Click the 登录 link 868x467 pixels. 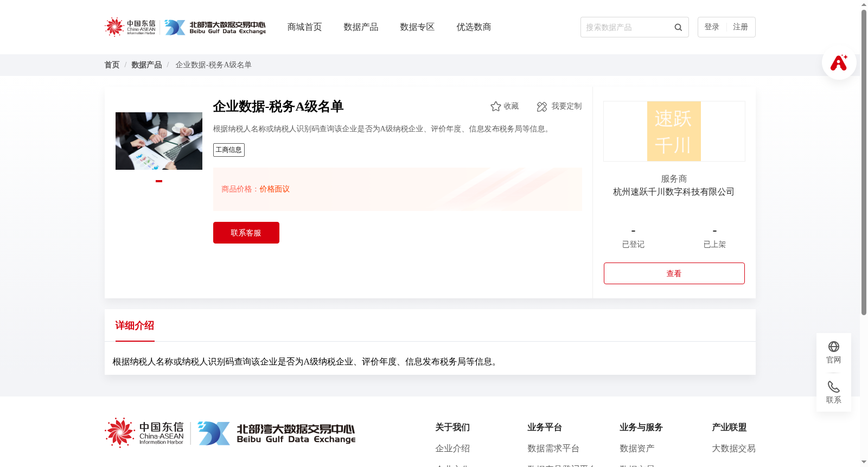point(712,27)
